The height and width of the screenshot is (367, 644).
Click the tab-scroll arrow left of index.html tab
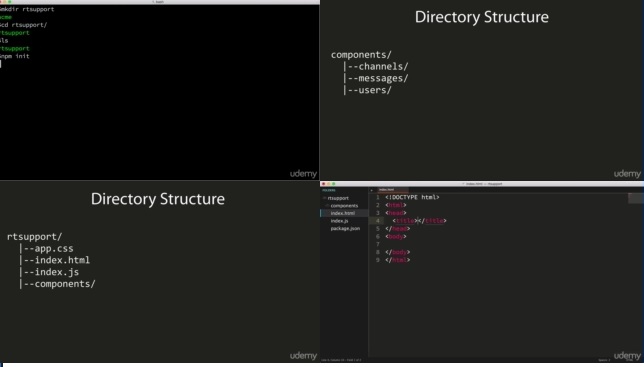tap(372, 190)
